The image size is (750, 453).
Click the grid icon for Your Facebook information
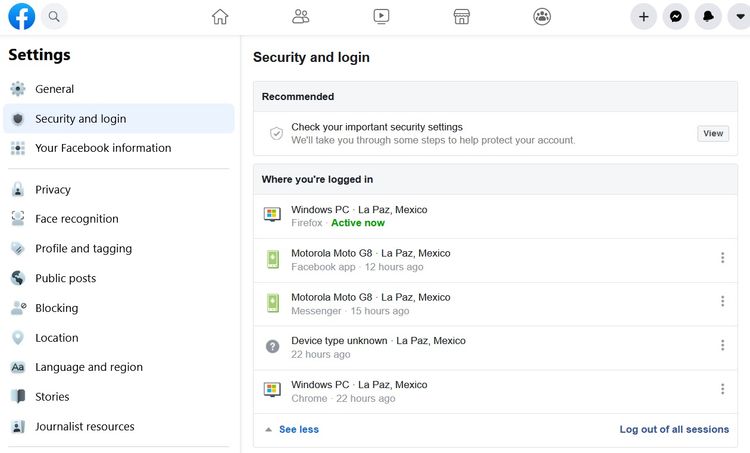(x=18, y=148)
